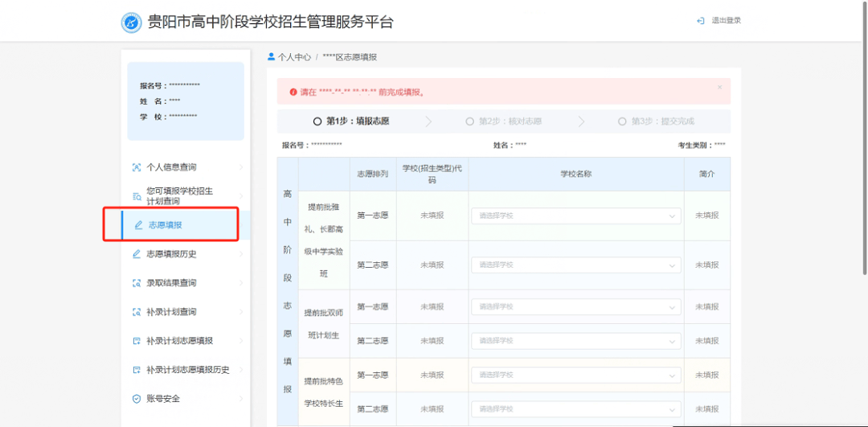Image resolution: width=868 pixels, height=427 pixels.
Task: Click the 录取结果查询 sidebar icon
Action: tap(137, 283)
